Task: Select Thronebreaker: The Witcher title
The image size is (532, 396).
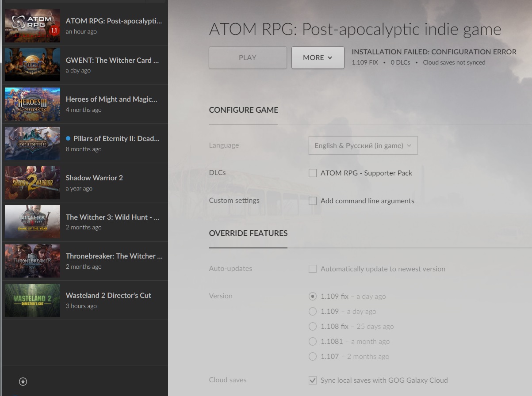Action: point(114,256)
